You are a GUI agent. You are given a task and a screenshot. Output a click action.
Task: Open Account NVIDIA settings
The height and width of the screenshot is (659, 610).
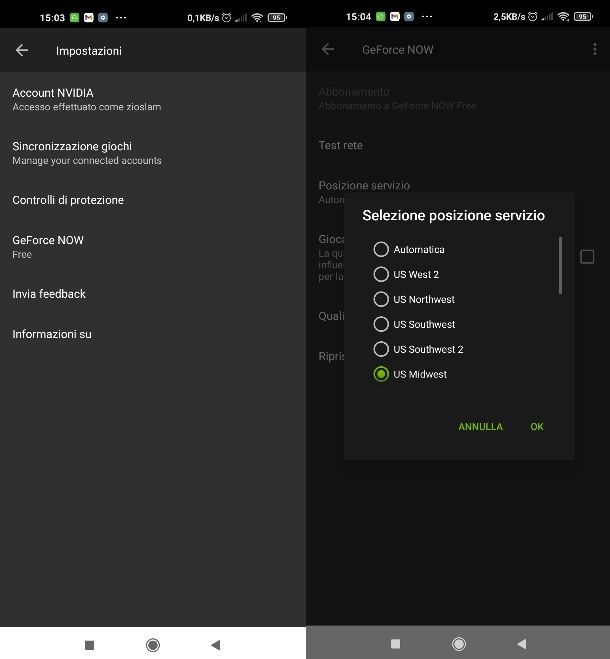153,99
